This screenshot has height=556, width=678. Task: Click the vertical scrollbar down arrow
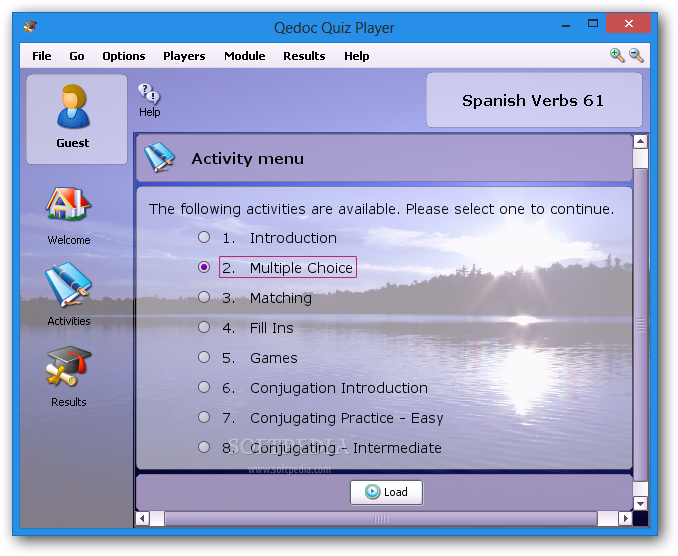[x=640, y=503]
